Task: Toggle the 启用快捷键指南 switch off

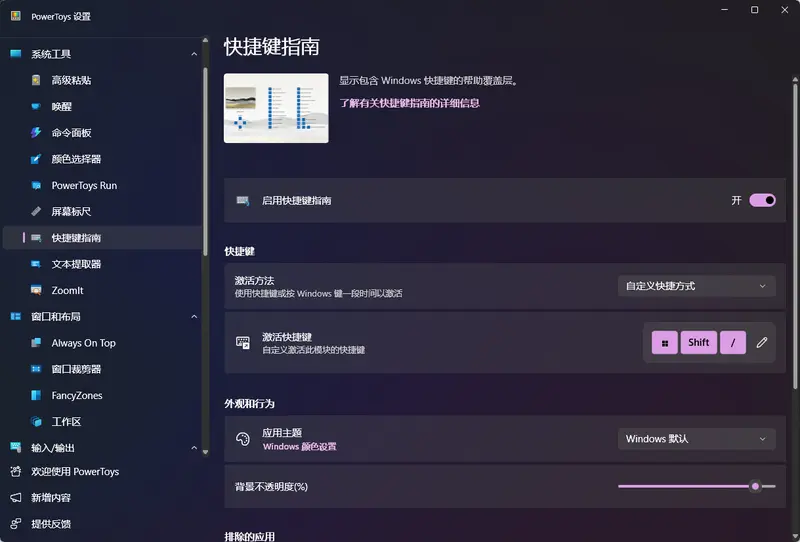Action: click(762, 200)
